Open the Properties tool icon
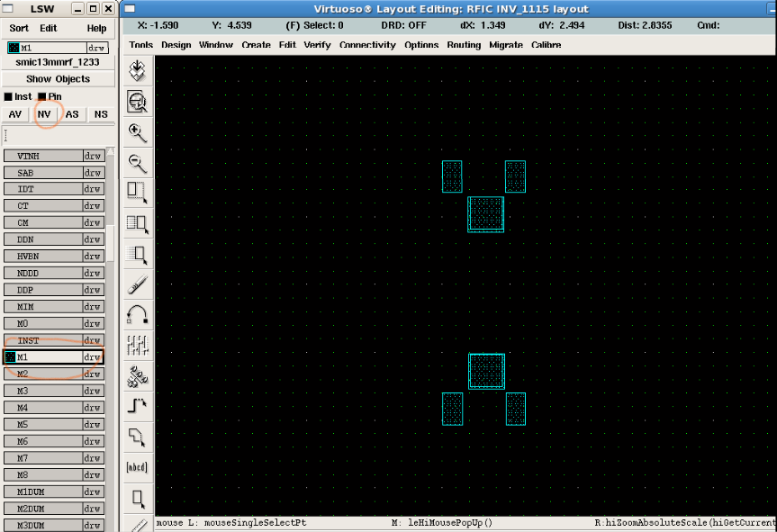777x532 pixels. [x=137, y=346]
